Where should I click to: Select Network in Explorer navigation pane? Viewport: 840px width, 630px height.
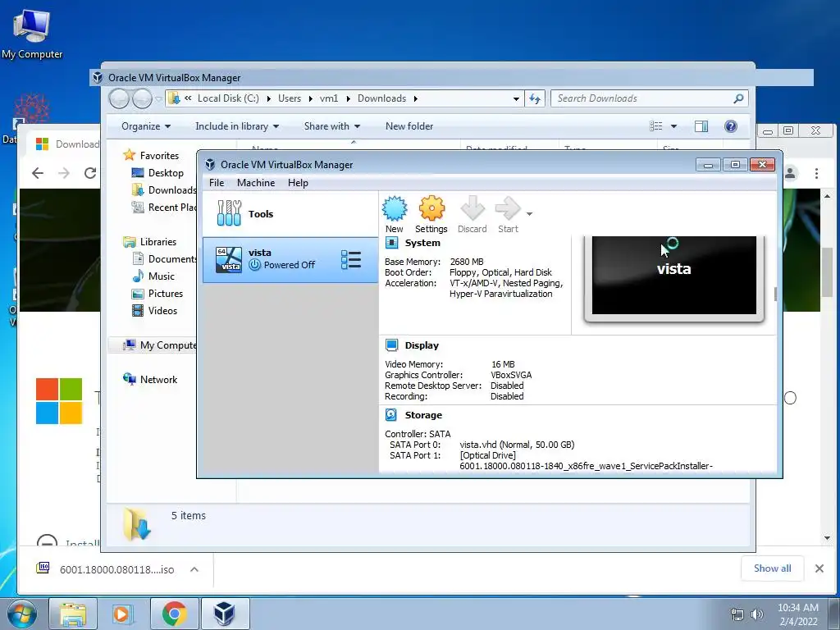pos(158,379)
